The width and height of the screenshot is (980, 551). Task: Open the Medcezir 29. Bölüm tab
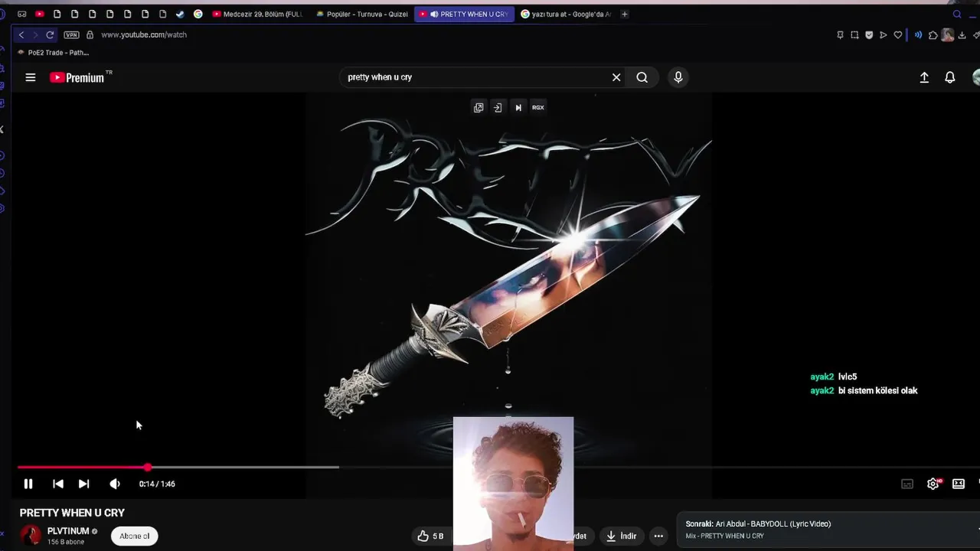[257, 14]
